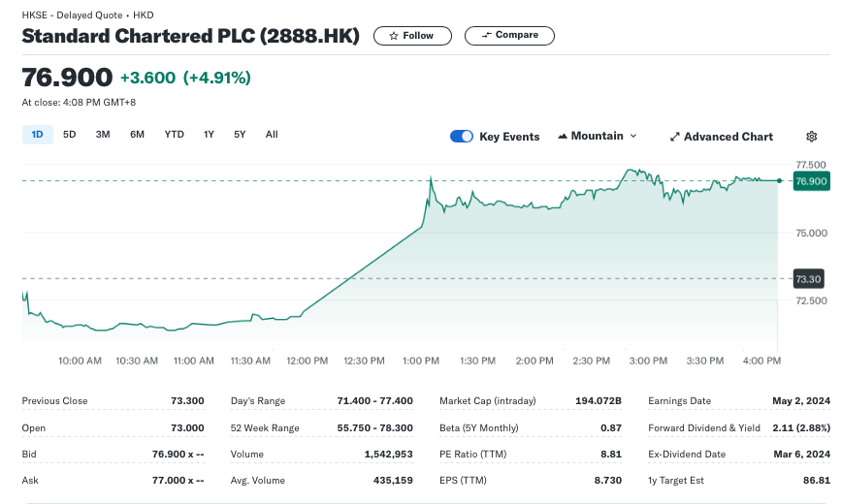Click the Compare button label

point(516,35)
